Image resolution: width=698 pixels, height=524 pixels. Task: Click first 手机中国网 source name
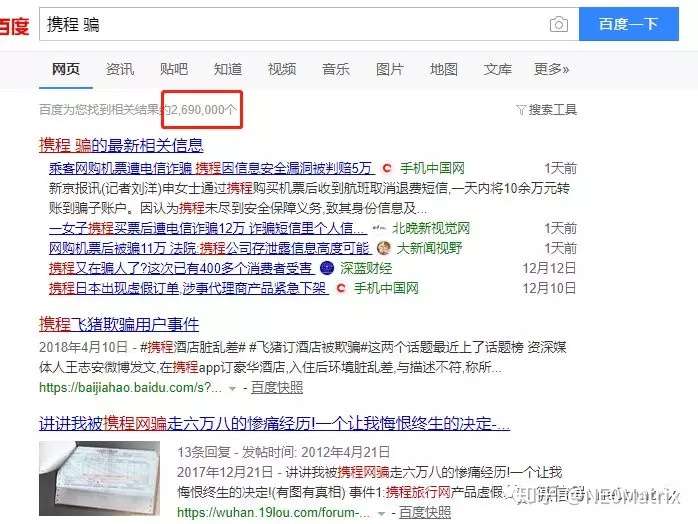point(432,168)
